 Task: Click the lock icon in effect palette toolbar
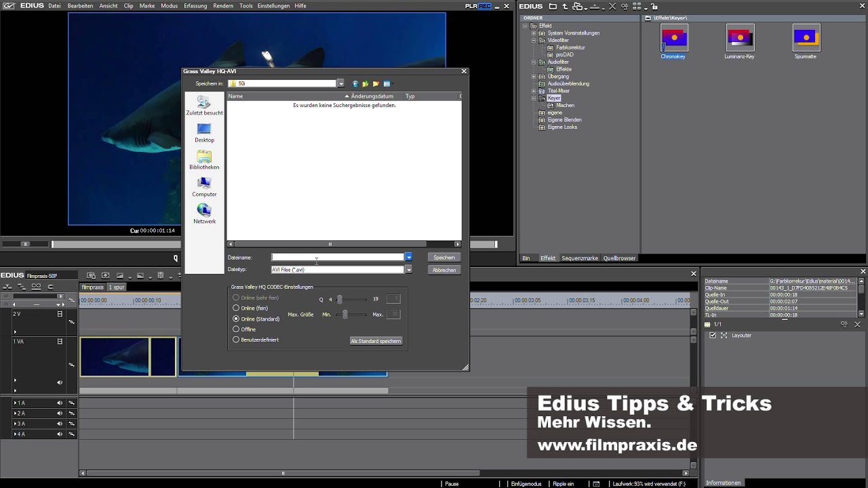tap(654, 6)
